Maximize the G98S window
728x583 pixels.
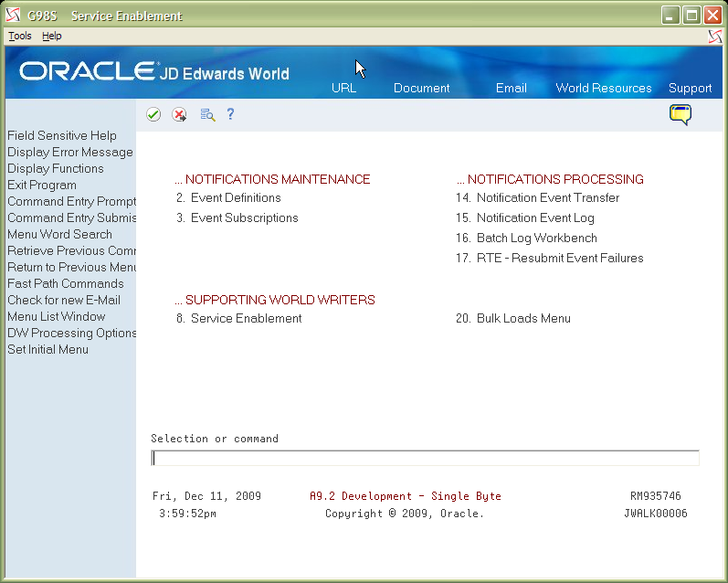(x=691, y=16)
